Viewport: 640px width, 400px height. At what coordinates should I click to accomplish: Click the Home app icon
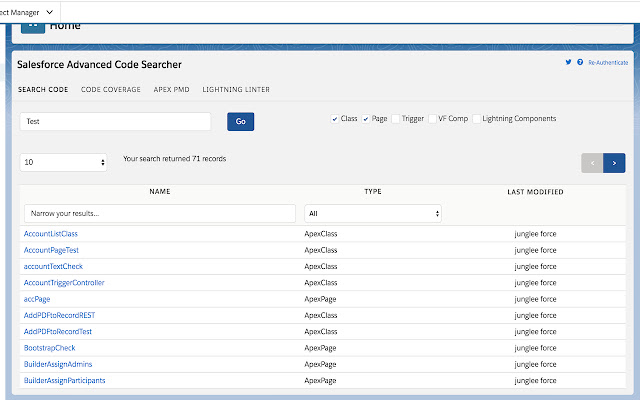click(32, 25)
